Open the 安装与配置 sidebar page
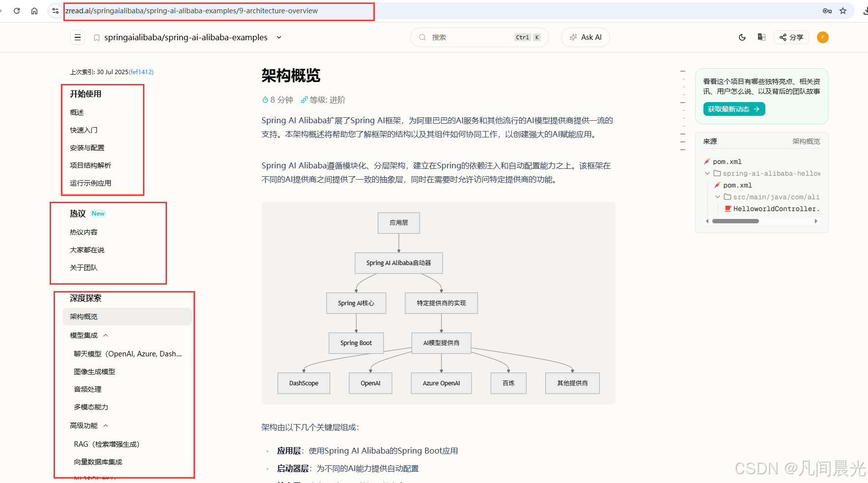Image resolution: width=868 pixels, height=483 pixels. (x=87, y=148)
